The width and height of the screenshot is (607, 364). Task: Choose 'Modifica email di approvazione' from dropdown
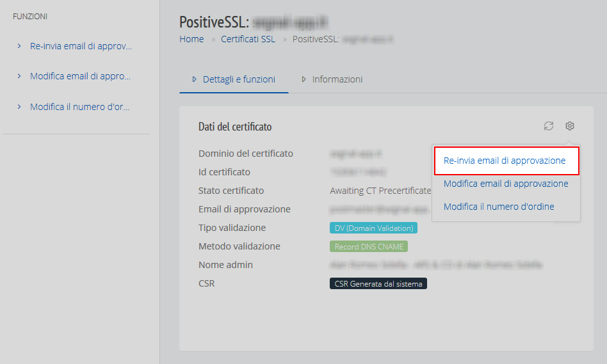pyautogui.click(x=506, y=184)
